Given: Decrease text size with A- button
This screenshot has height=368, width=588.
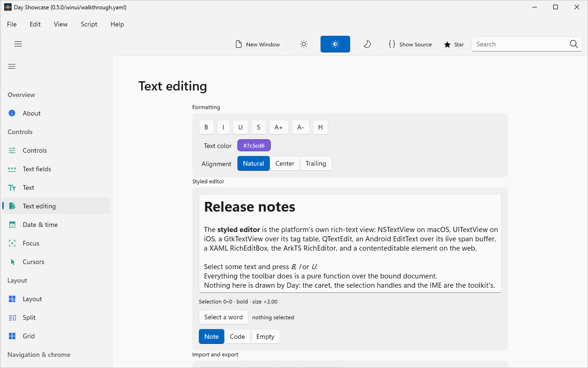Looking at the screenshot, I should click(x=301, y=127).
